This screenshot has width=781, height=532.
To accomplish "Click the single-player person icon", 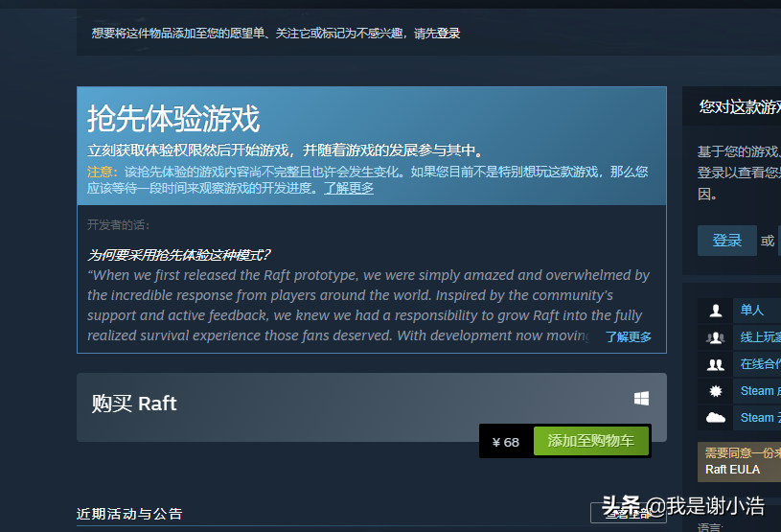I will [x=716, y=311].
